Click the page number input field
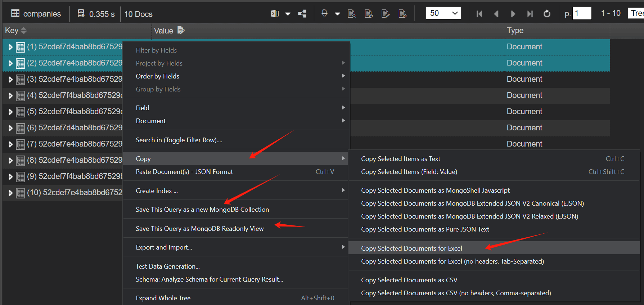Viewport: 644px width, 305px height. click(582, 13)
